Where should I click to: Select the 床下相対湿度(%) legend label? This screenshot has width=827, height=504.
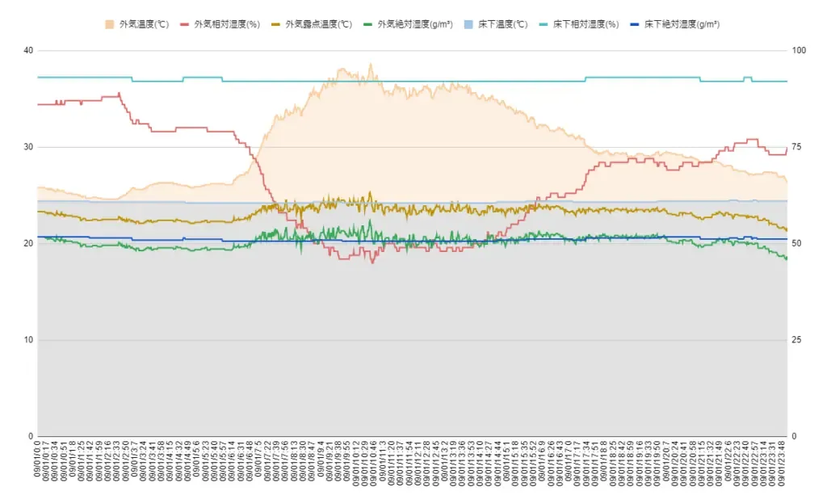tap(586, 24)
